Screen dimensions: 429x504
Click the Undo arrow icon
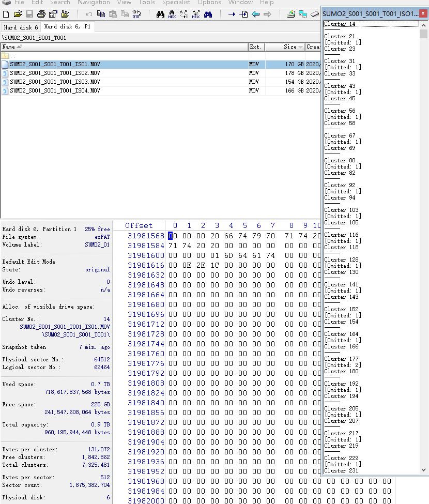[89, 14]
